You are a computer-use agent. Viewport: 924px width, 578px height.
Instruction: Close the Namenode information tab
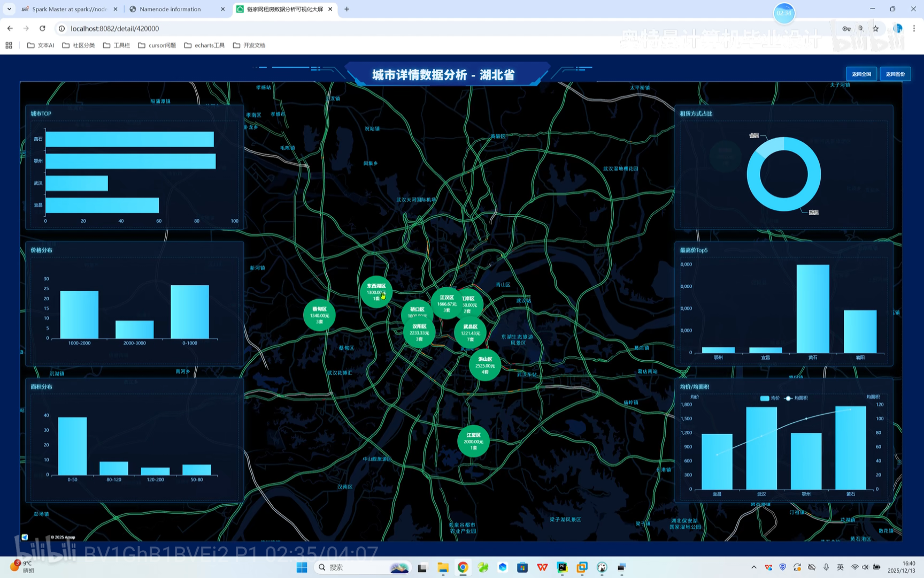click(x=223, y=9)
